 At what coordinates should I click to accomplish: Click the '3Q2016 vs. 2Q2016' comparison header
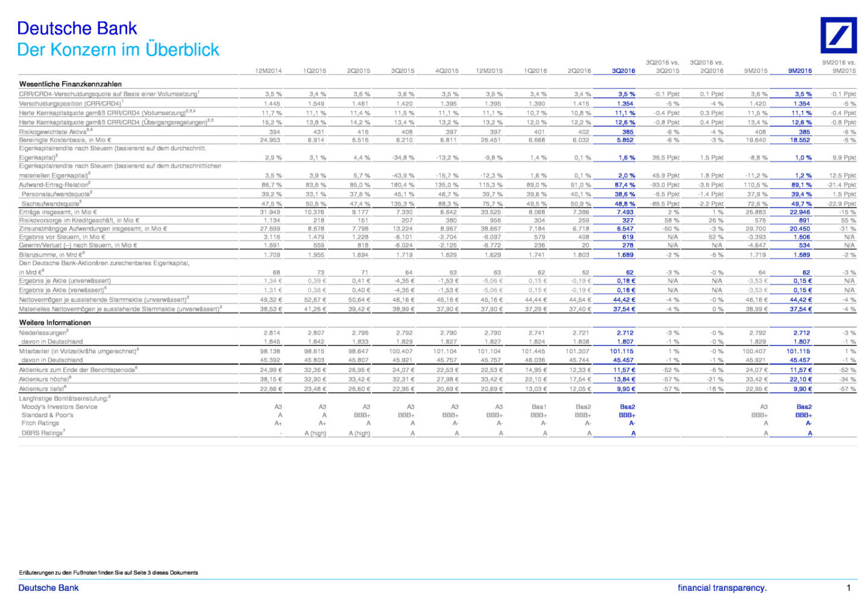coord(706,66)
